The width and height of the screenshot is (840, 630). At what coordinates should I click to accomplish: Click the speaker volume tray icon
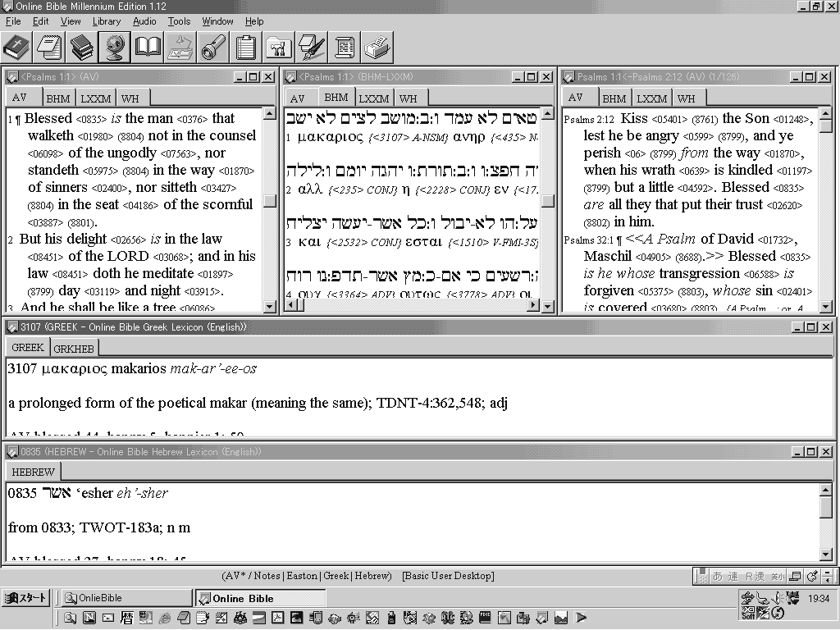click(778, 597)
